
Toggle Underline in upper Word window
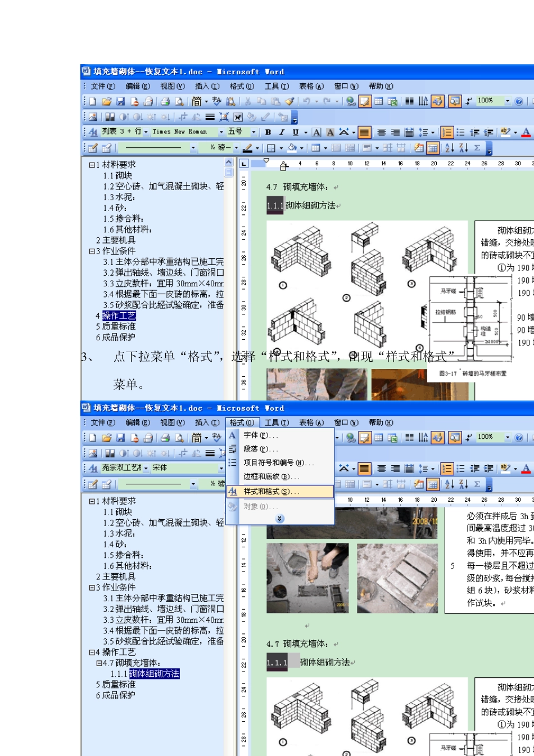(x=296, y=132)
